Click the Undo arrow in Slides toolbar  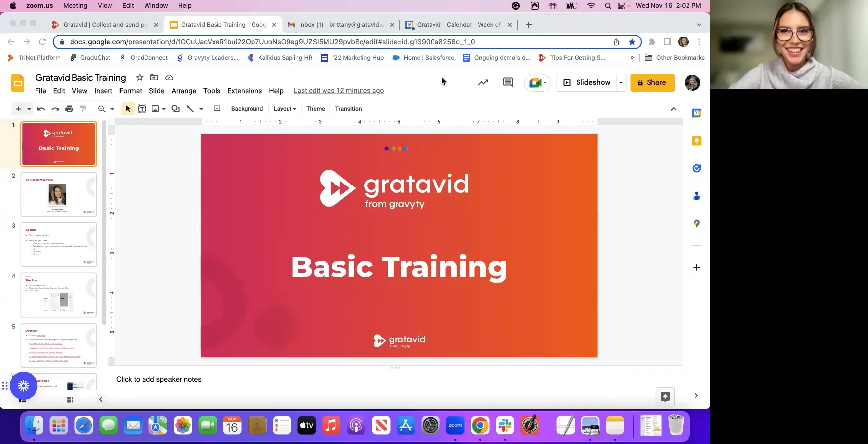41,109
